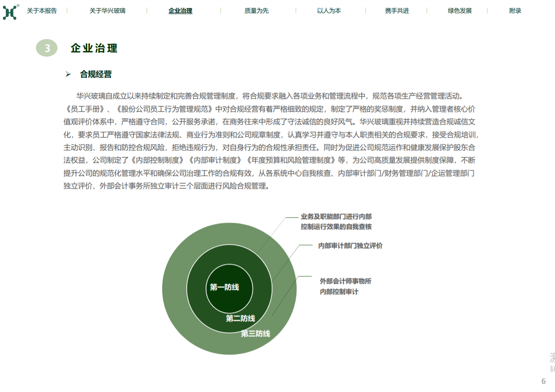The height and width of the screenshot is (392, 555).
Task: Click the 第三防线 outer ring label
Action: coord(256,334)
